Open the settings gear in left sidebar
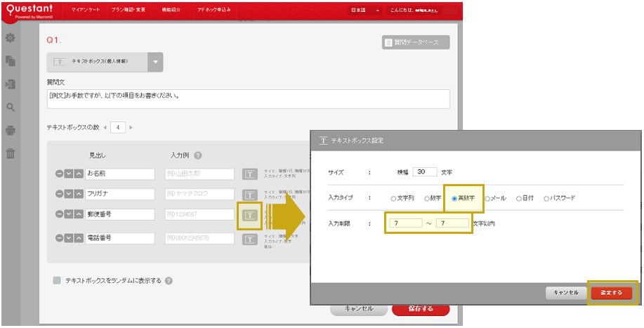The width and height of the screenshot is (644, 328). pos(11,38)
